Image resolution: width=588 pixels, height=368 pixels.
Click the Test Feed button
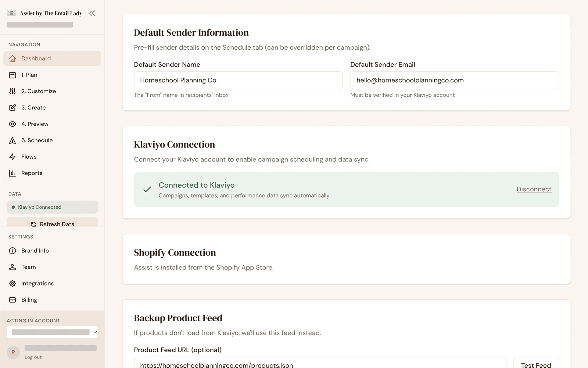pos(536,362)
